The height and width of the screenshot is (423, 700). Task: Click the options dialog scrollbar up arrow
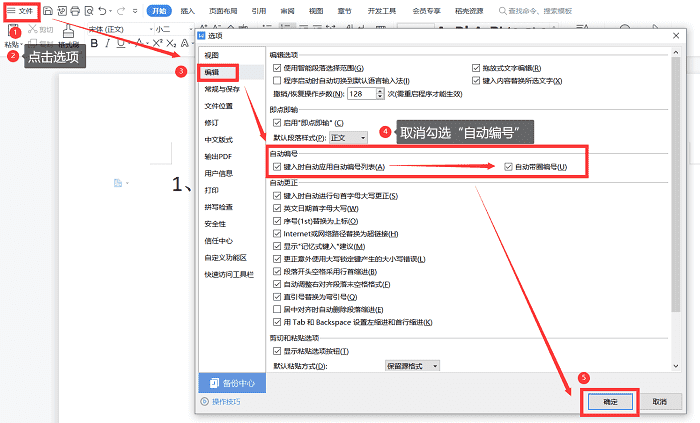pyautogui.click(x=676, y=53)
